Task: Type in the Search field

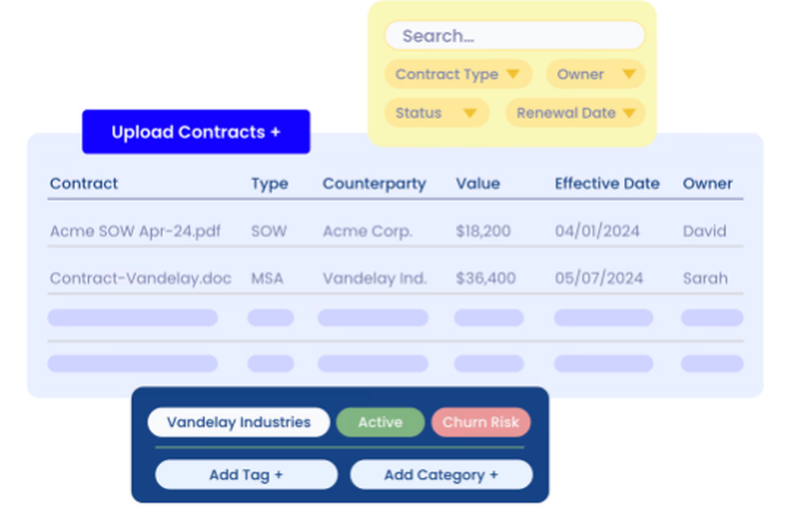Action: (x=514, y=36)
